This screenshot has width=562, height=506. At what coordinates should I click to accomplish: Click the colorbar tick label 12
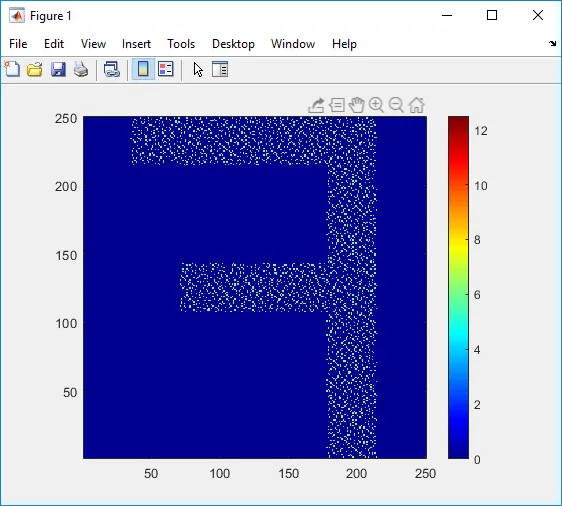click(x=481, y=131)
